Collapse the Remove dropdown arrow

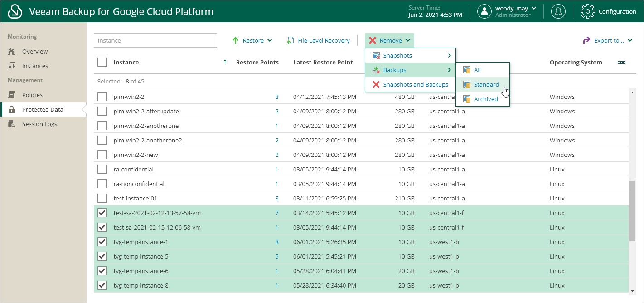click(408, 40)
